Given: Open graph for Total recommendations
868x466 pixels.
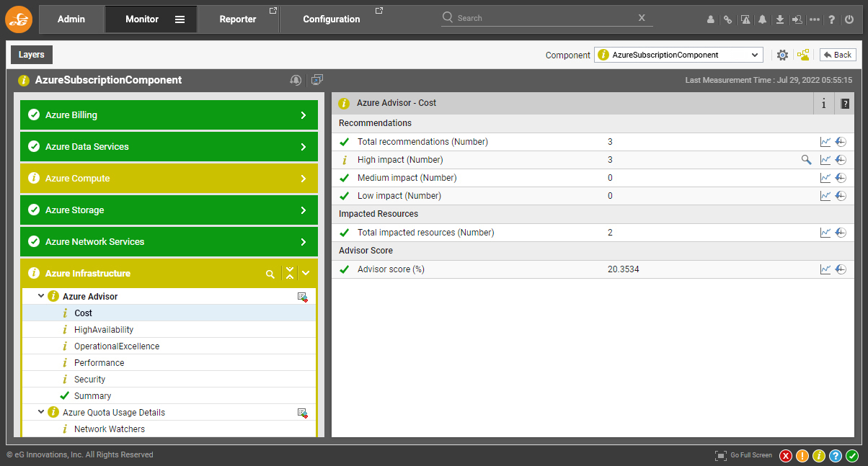Looking at the screenshot, I should (x=825, y=142).
